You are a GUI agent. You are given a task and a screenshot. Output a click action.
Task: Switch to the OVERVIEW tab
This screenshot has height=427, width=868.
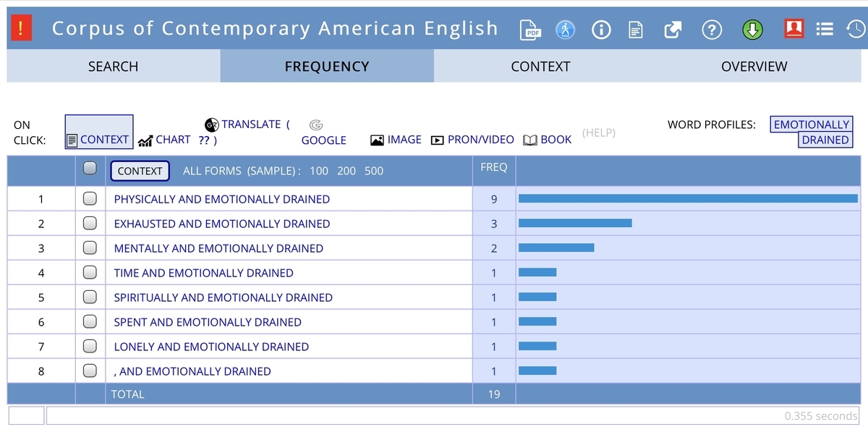(754, 66)
